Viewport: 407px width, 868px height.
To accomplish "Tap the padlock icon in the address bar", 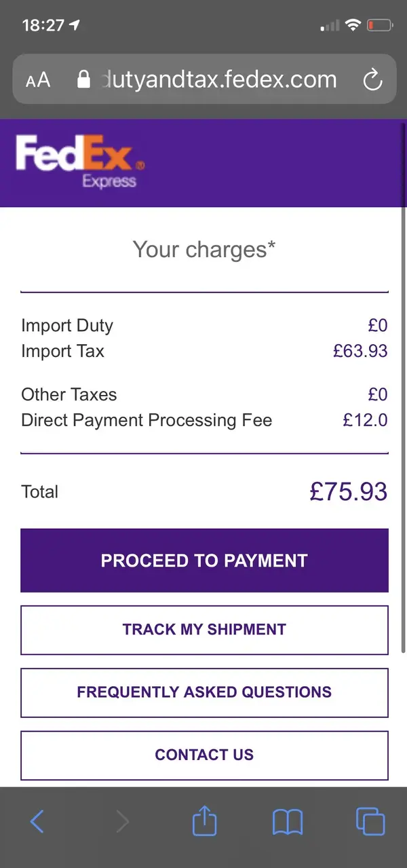I will pos(83,79).
